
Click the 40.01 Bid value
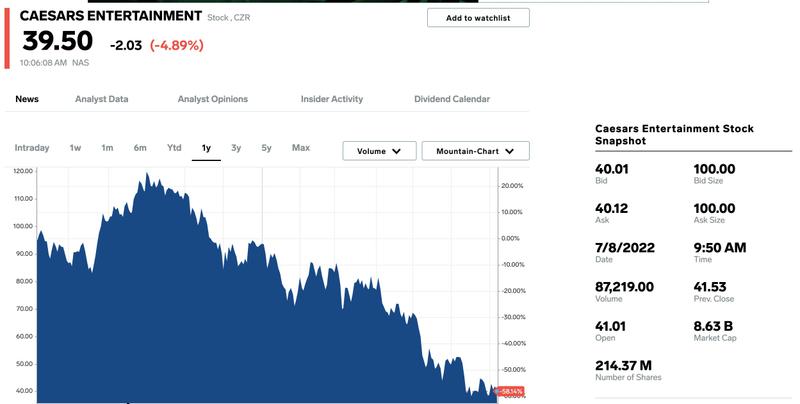[x=612, y=169]
